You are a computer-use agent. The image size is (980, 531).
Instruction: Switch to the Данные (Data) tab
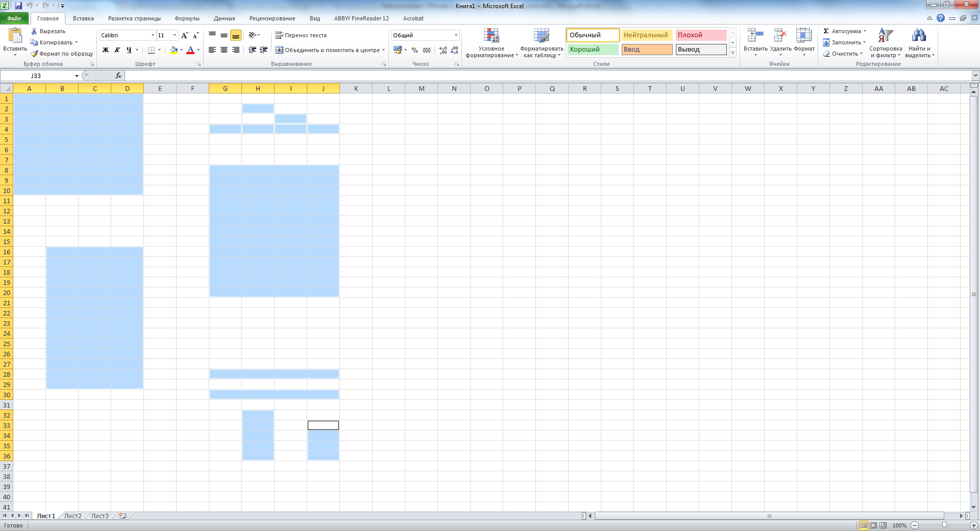click(x=225, y=18)
